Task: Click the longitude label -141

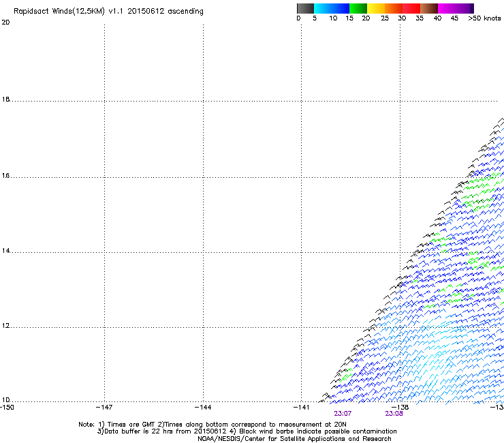Action: tap(301, 408)
